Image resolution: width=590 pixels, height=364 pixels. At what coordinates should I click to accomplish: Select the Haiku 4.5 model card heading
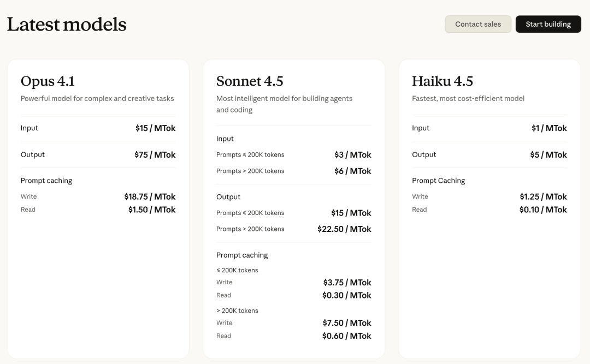[442, 81]
